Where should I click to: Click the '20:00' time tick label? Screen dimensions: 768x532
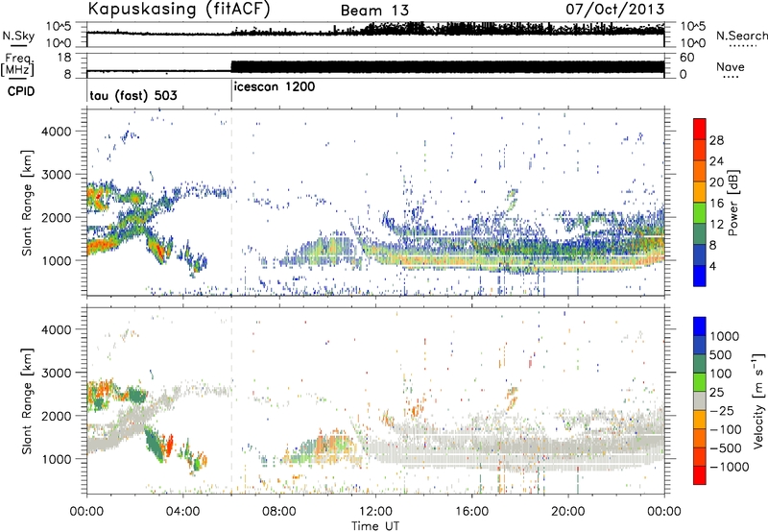coord(567,512)
